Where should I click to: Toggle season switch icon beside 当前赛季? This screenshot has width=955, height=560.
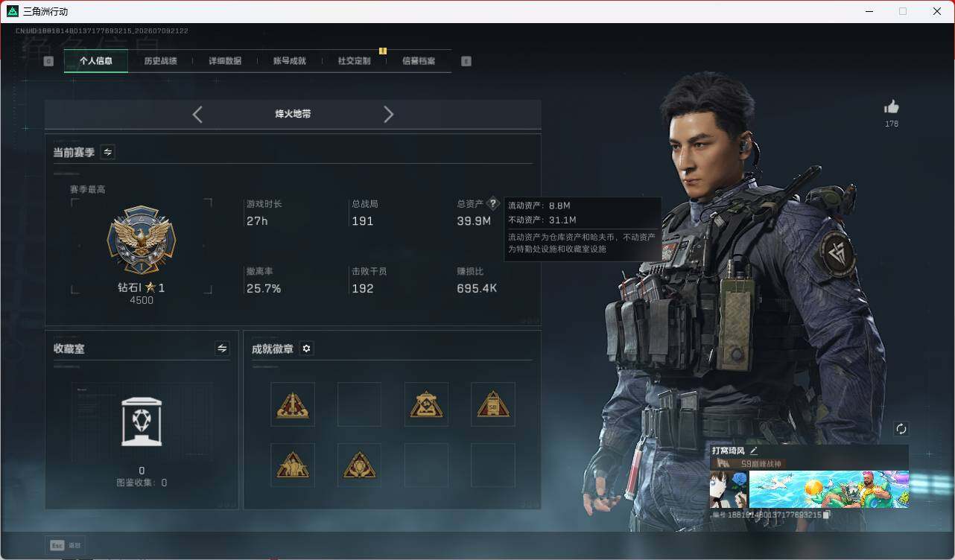tap(107, 152)
